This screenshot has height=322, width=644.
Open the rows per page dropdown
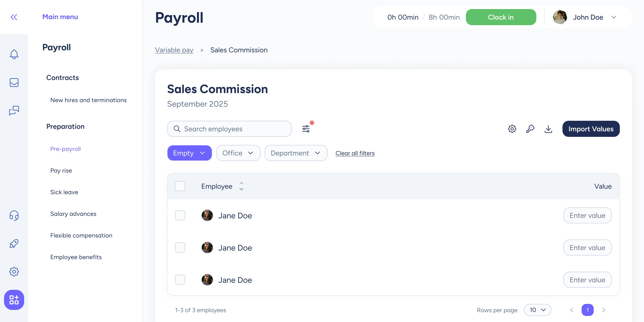(x=537, y=310)
